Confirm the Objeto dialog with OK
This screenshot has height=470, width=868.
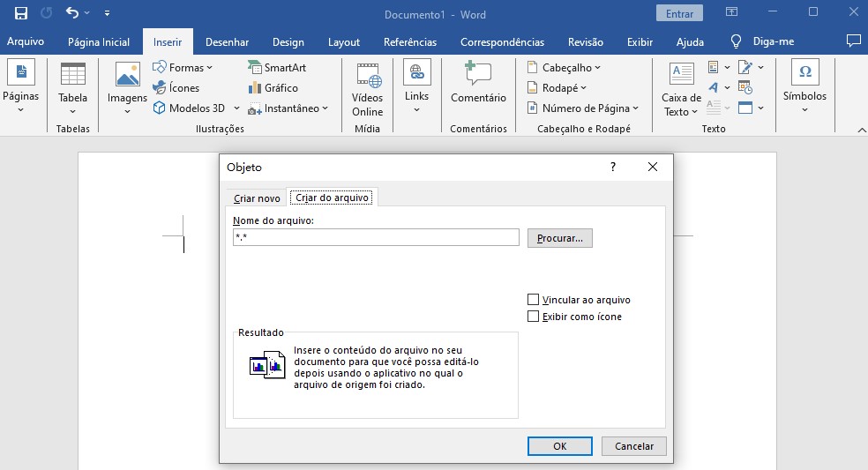[559, 445]
